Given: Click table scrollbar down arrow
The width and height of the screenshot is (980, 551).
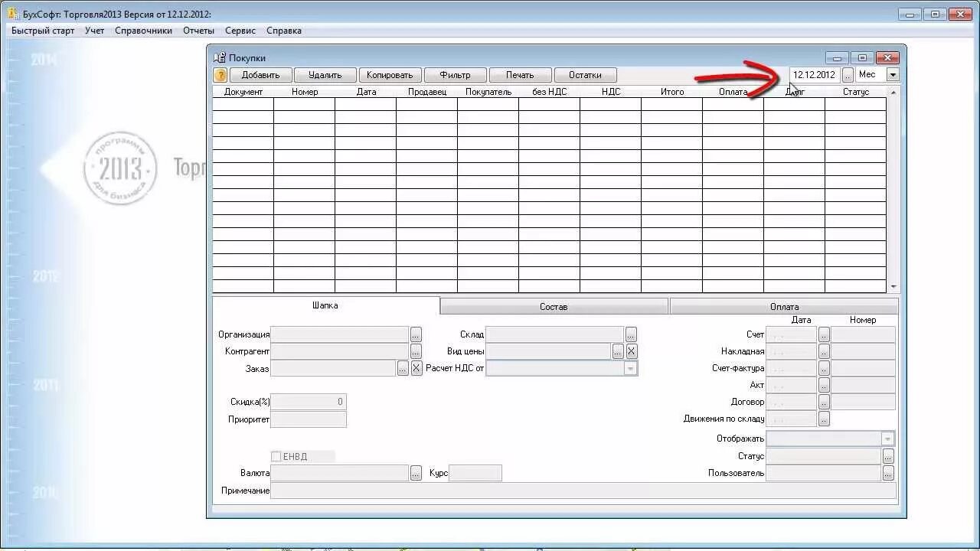Looking at the screenshot, I should tap(893, 287).
